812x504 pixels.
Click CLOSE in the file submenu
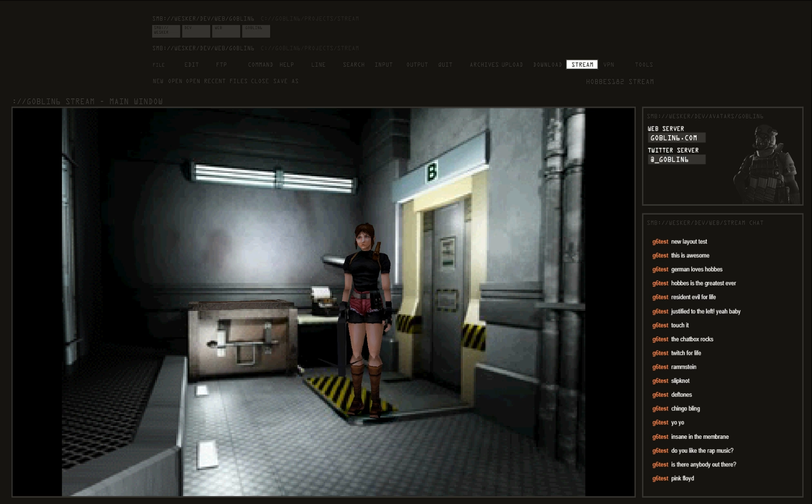[260, 81]
